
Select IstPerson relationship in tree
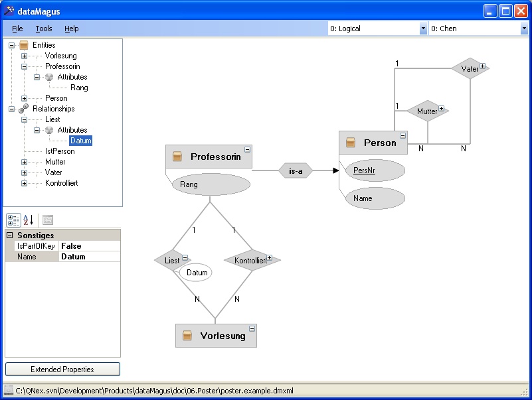point(60,151)
